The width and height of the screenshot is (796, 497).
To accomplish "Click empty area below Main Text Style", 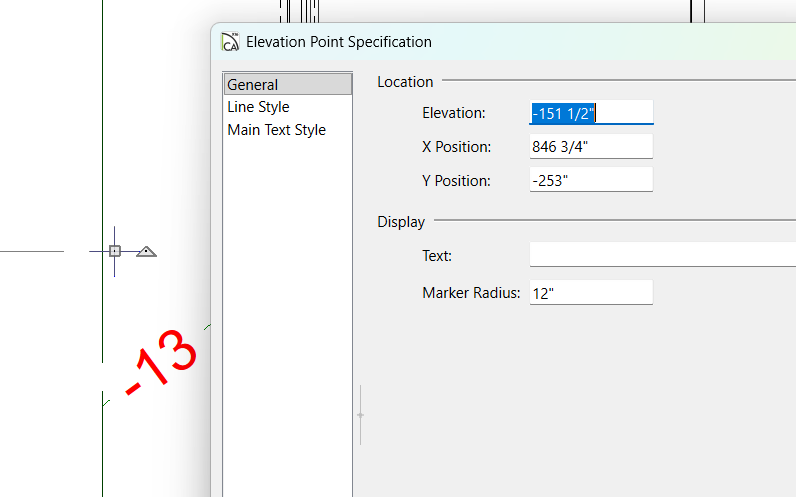I will click(287, 300).
